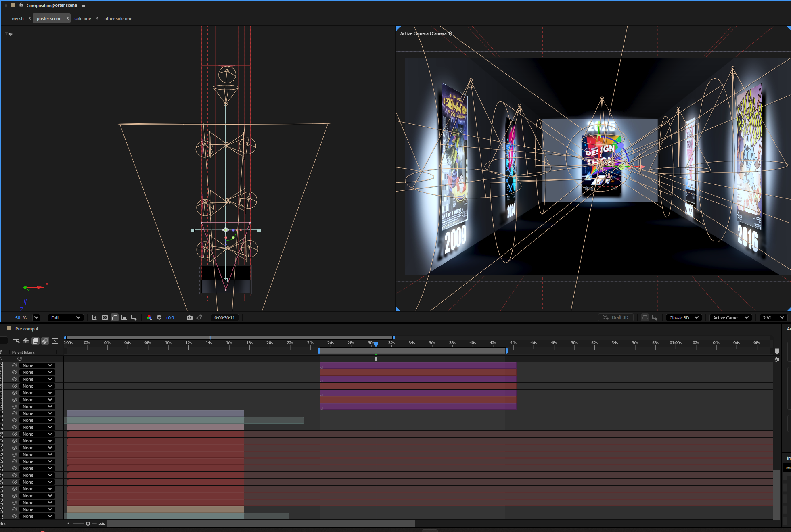Click the pick whip in the row below the Parent & Link header

click(x=19, y=359)
